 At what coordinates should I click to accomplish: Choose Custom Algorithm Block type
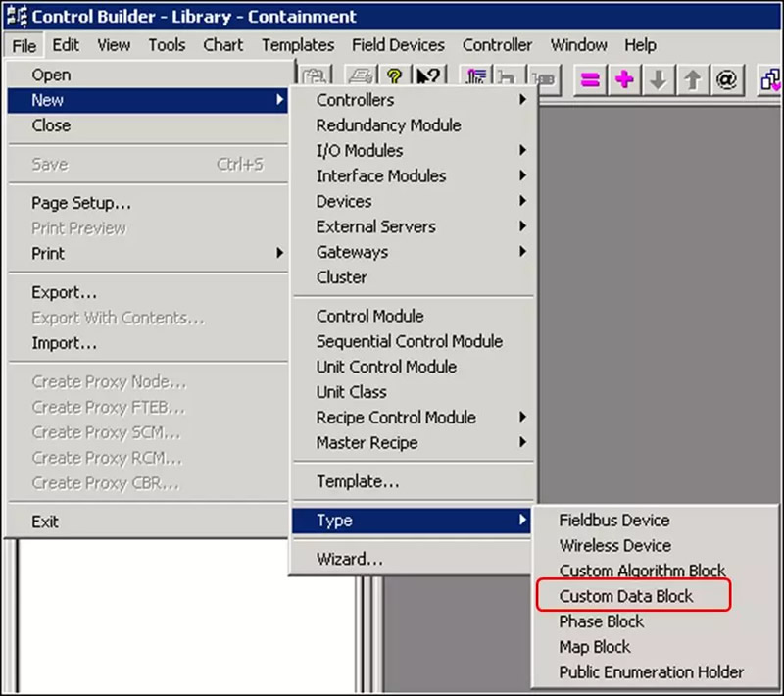tap(655, 571)
